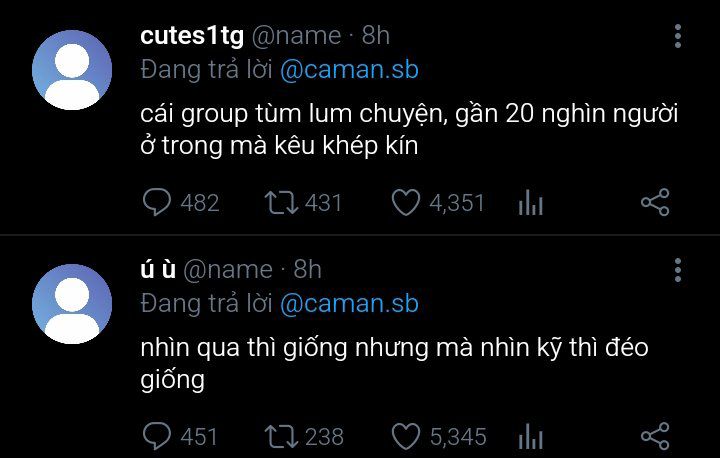Open more options for cutes1tg's tweet
The height and width of the screenshot is (458, 720).
click(678, 36)
